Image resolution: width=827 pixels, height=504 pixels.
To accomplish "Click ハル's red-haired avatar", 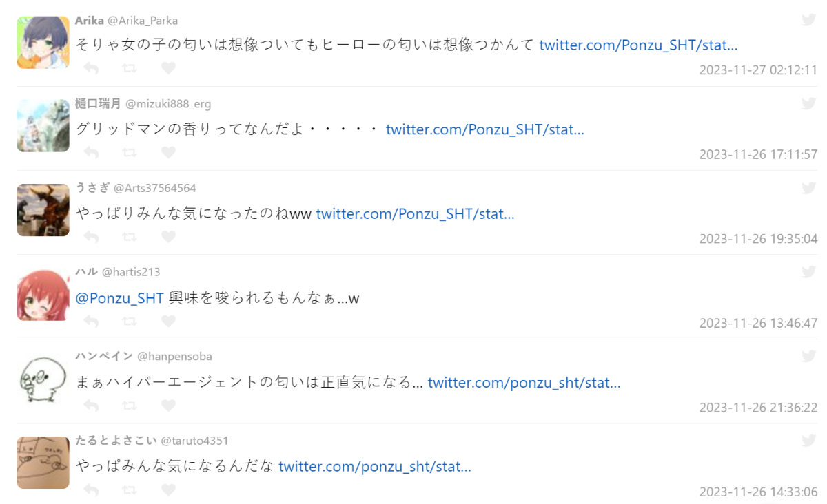I will 43,295.
